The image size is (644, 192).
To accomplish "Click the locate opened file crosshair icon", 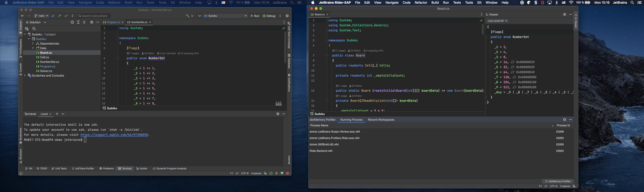I will point(72,22).
